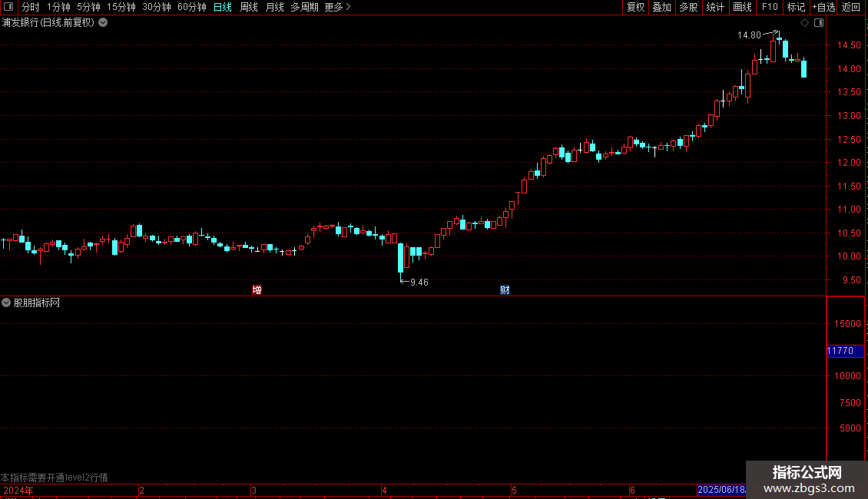Click the 增 event marker
This screenshot has height=499, width=868.
pyautogui.click(x=257, y=290)
